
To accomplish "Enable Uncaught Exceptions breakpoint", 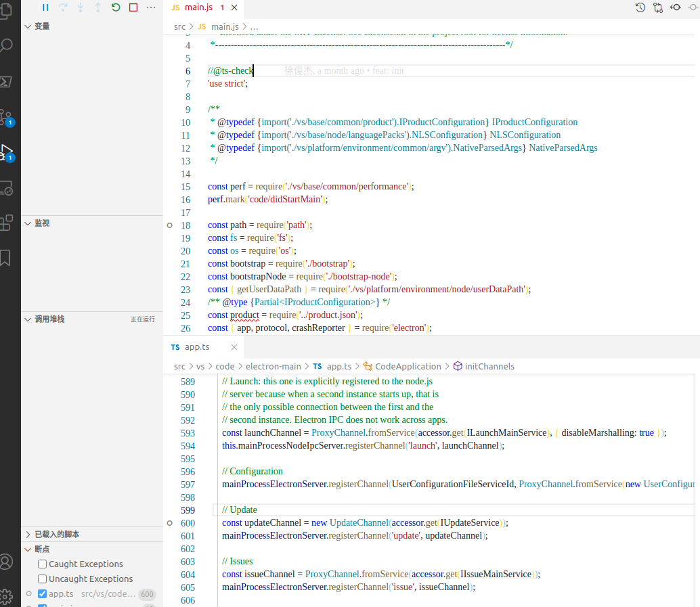I will (43, 579).
